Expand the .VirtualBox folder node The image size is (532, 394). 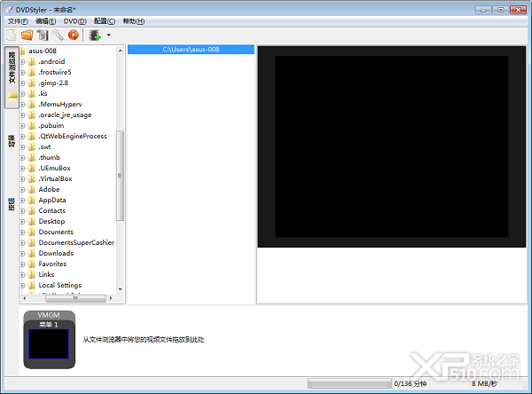click(22, 179)
